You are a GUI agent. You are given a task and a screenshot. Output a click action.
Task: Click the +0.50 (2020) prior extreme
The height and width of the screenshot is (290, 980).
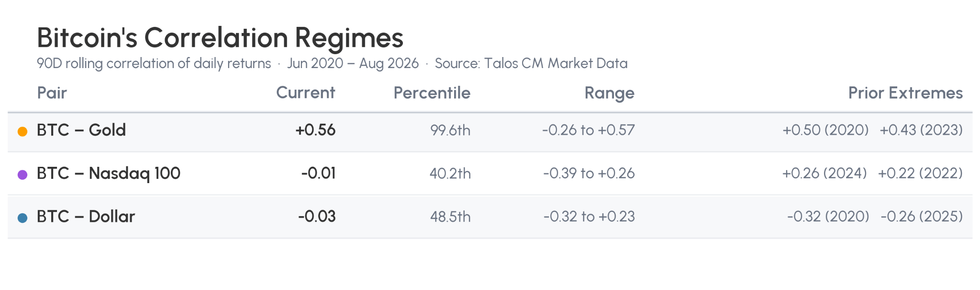click(x=825, y=130)
